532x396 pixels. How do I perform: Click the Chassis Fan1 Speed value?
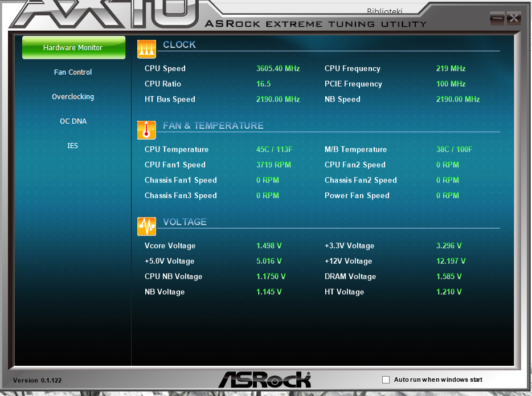(268, 180)
